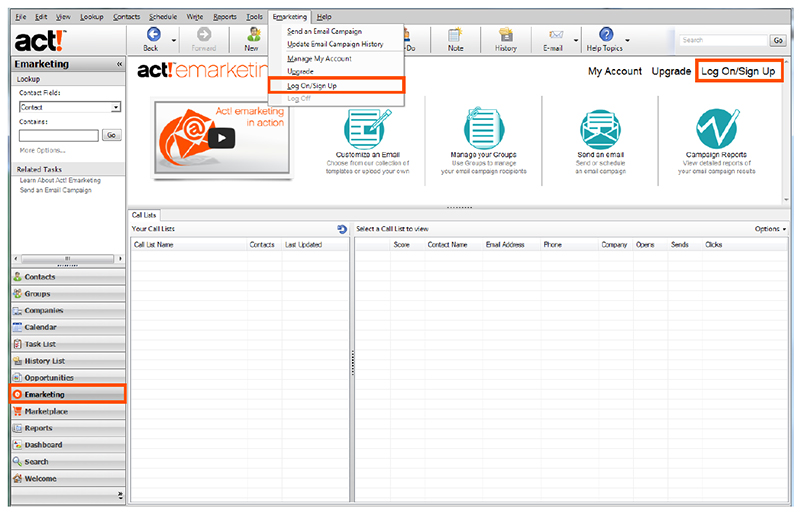Collapse the Emarketing side panel
The width and height of the screenshot is (800, 513).
click(119, 64)
